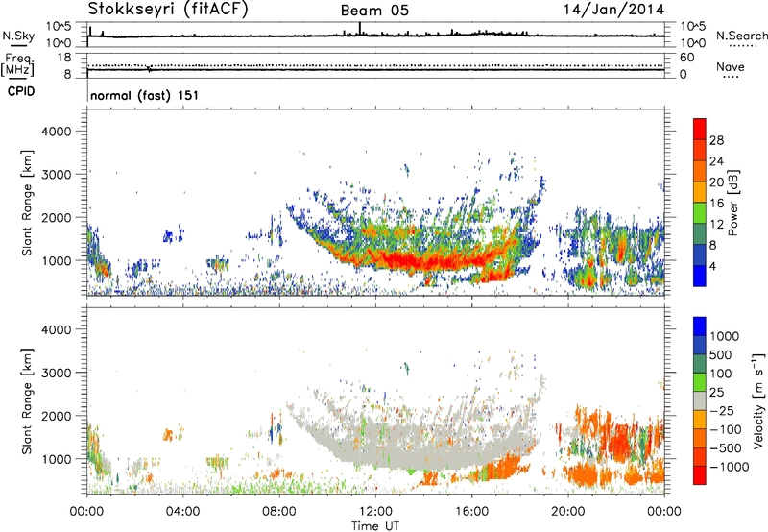Click the 'Stokkseyri (fitACF)' title text

pos(168,10)
